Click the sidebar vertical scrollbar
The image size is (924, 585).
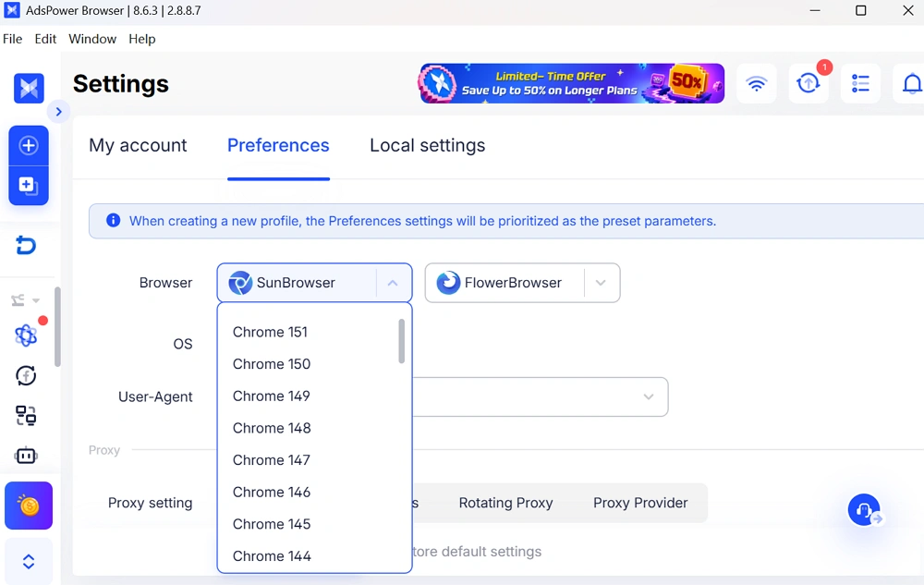point(57,327)
